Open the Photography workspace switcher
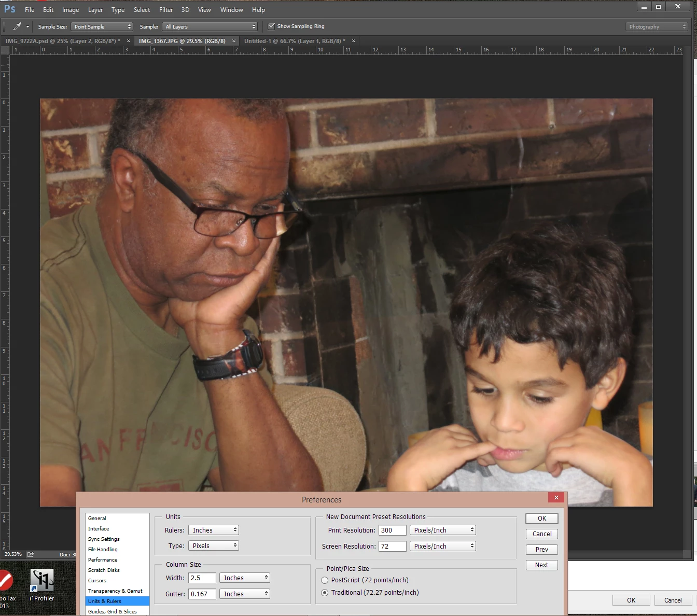The width and height of the screenshot is (697, 616). pos(657,26)
